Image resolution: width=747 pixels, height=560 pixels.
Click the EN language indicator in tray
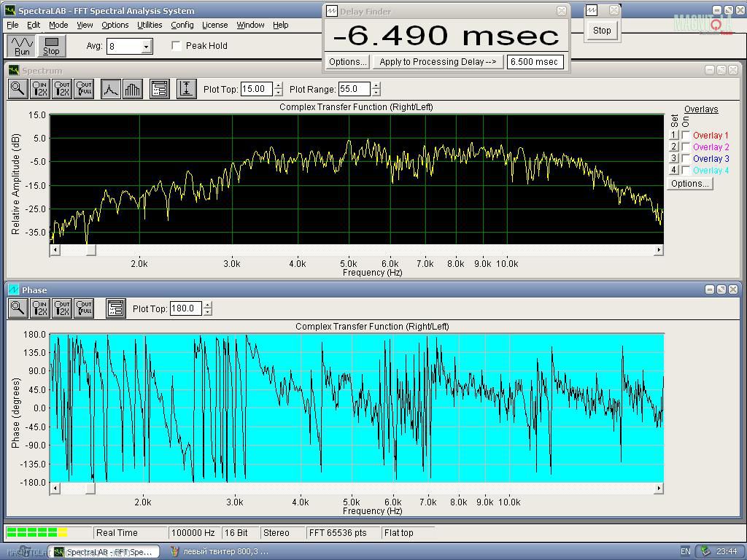pyautogui.click(x=686, y=551)
